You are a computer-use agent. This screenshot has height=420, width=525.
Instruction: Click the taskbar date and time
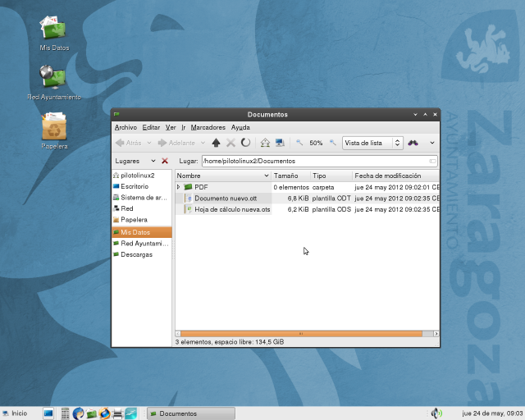[x=492, y=413]
